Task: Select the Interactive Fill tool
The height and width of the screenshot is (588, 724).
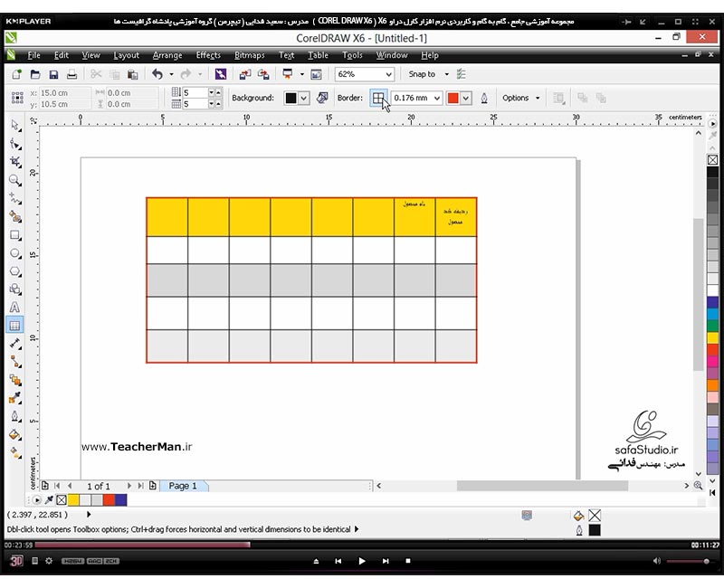Action: [15, 453]
